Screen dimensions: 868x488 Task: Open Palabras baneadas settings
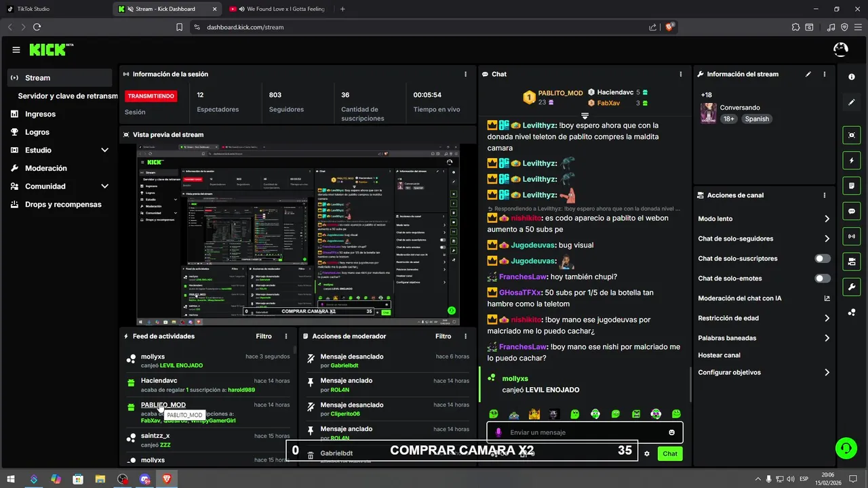[764, 338]
